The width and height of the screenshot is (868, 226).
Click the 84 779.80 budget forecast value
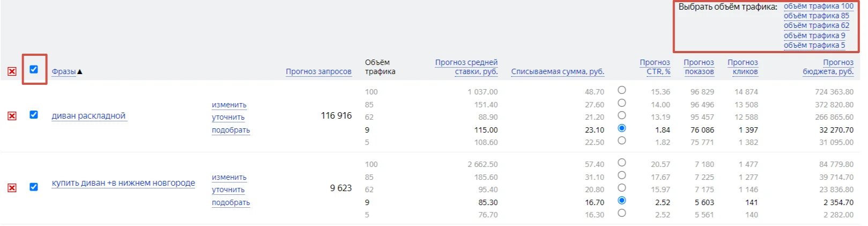click(836, 165)
